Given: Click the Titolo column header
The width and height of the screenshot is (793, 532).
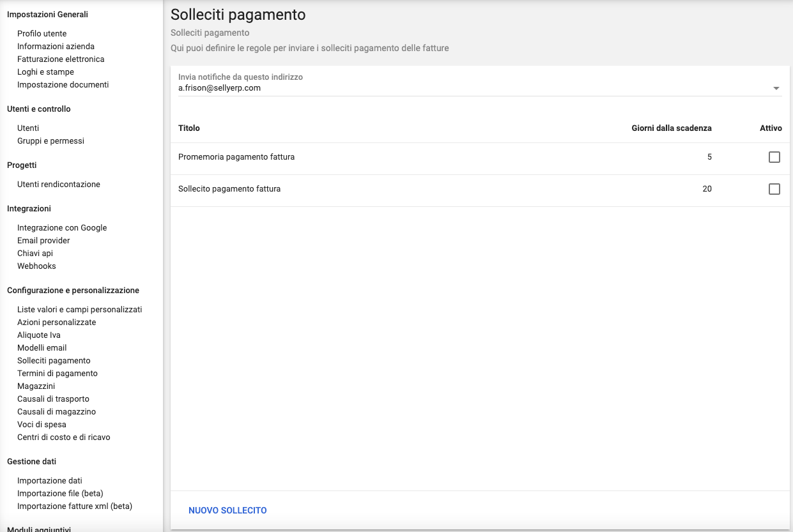Looking at the screenshot, I should pos(189,128).
